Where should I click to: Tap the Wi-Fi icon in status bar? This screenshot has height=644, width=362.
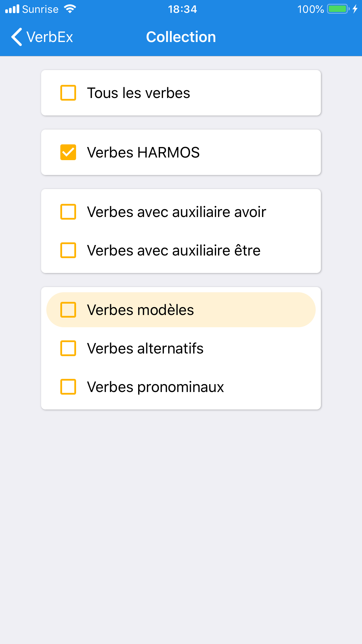pos(70,9)
